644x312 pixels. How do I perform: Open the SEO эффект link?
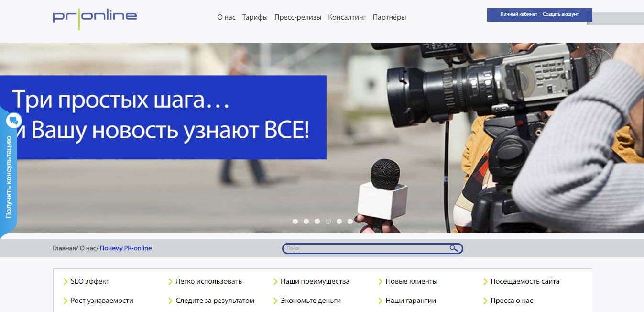[x=90, y=281]
